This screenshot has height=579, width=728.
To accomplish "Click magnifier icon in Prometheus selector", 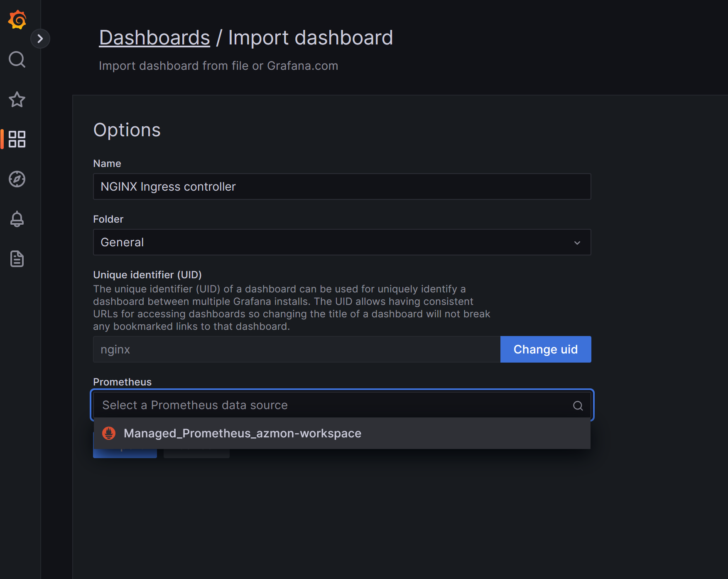I will [578, 405].
